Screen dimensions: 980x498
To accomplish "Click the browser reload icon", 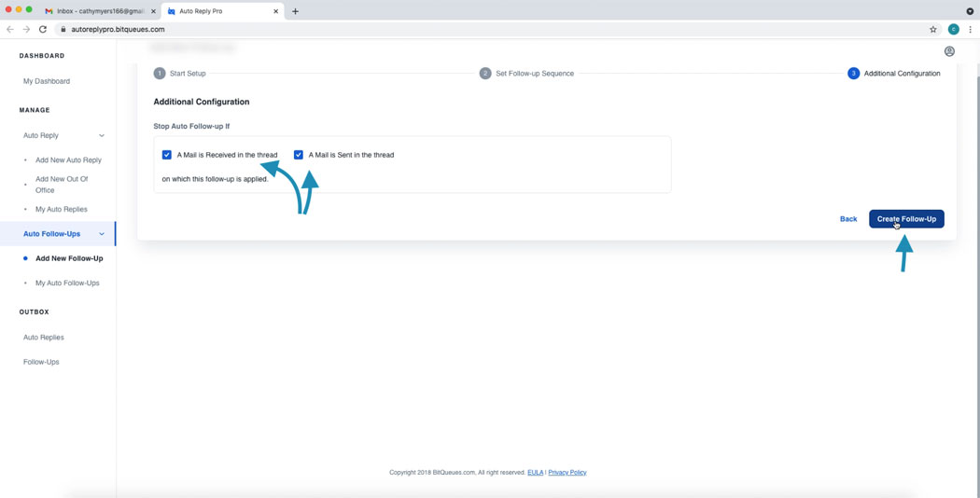I will (43, 29).
